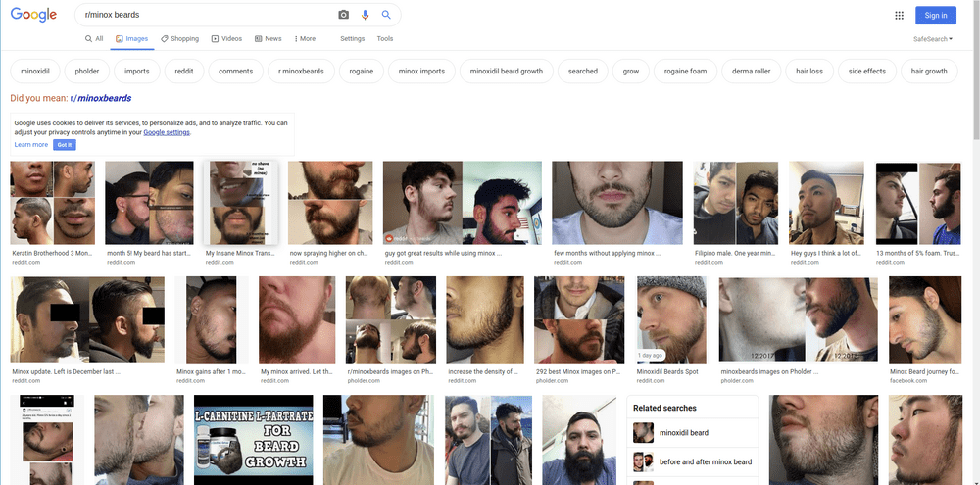Open Minoxidil Beards Spot image
980x485 pixels.
coord(671,320)
